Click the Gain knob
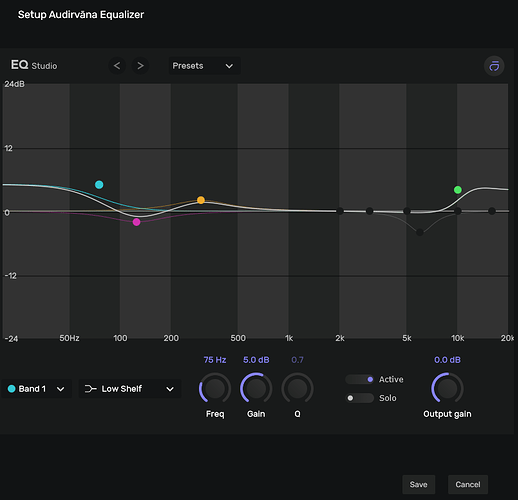This screenshot has height=500, width=518. click(x=256, y=389)
